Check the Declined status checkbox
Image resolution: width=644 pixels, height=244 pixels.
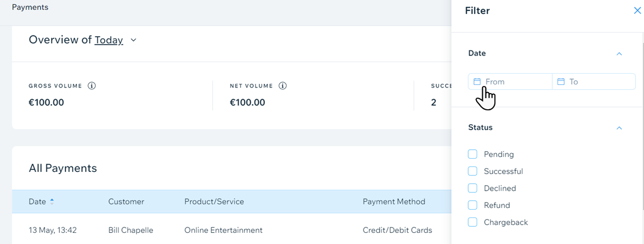click(473, 188)
